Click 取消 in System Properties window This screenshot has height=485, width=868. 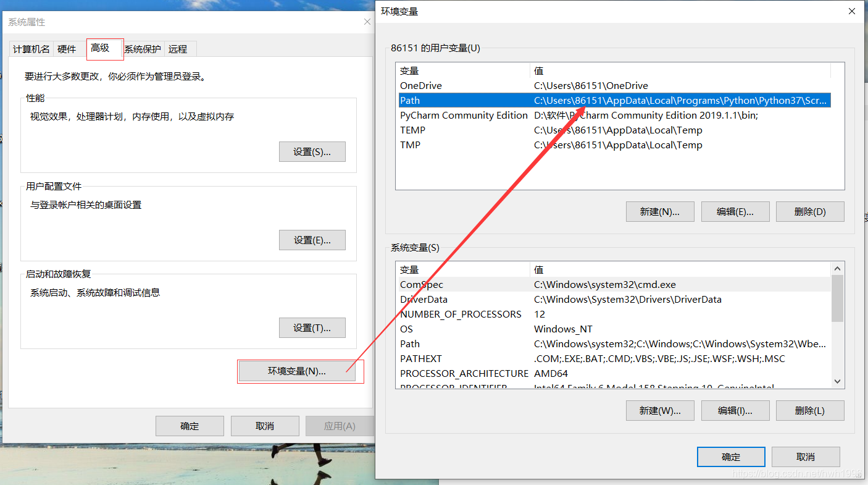click(x=265, y=426)
